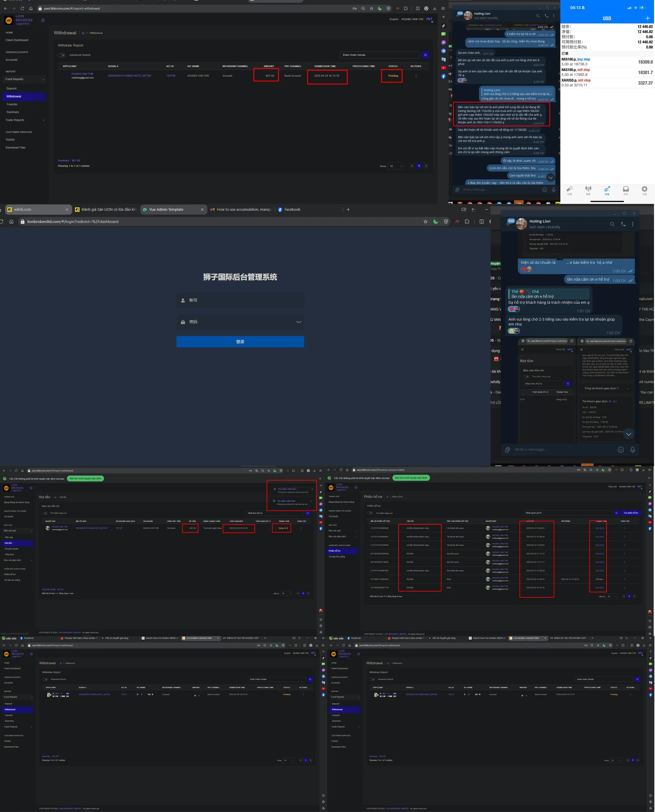
Task: Click TikTok icon in topmost browser sidebar
Action: 443,26
